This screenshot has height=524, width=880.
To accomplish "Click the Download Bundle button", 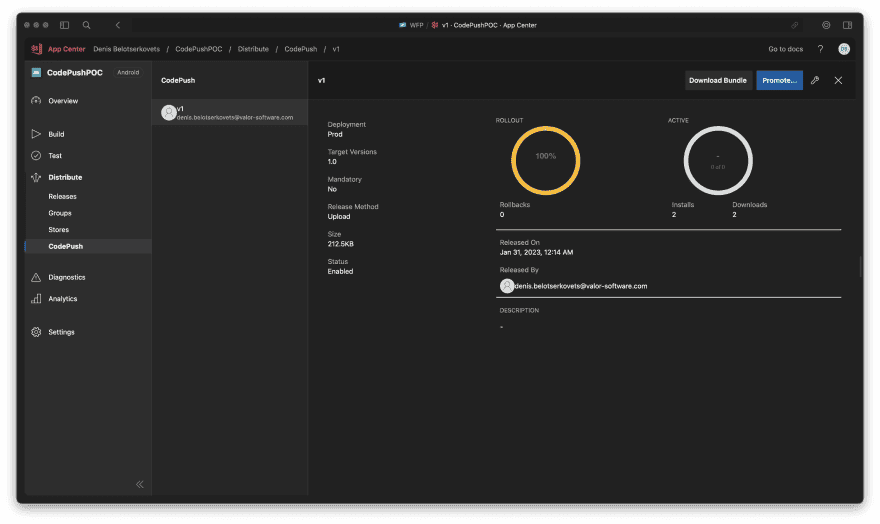I will tap(718, 80).
